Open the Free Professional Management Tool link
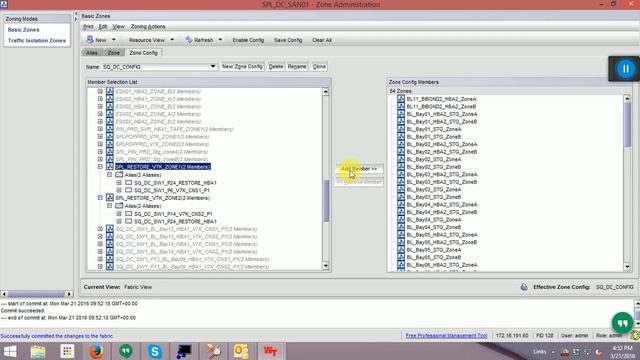Screen dimensions: 640x360 tap(447, 336)
